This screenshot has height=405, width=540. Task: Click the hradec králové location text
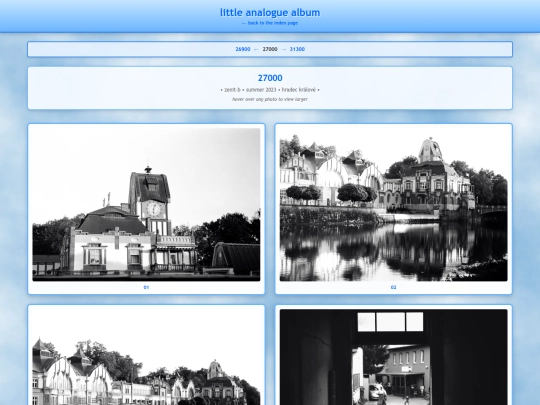click(x=299, y=90)
